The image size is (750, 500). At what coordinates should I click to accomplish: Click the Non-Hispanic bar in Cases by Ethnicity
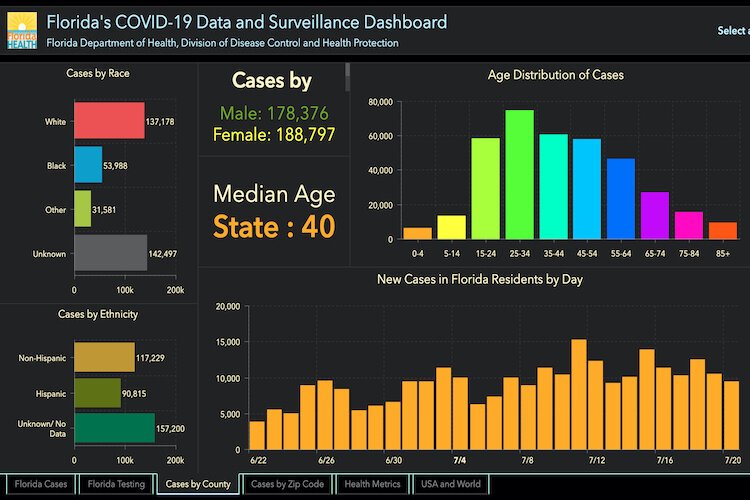[104, 357]
